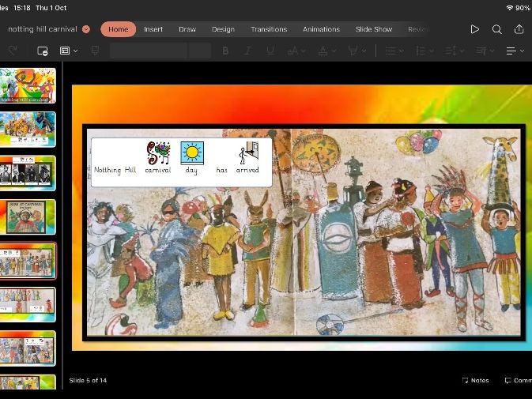Select the slide 7 thumbnail
The width and height of the screenshot is (532, 399).
point(28,348)
